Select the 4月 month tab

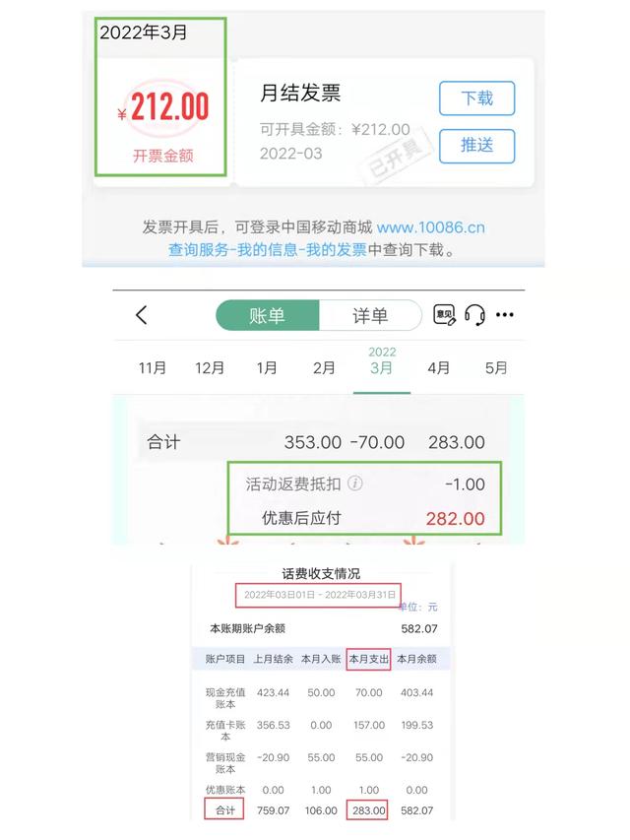click(x=438, y=368)
